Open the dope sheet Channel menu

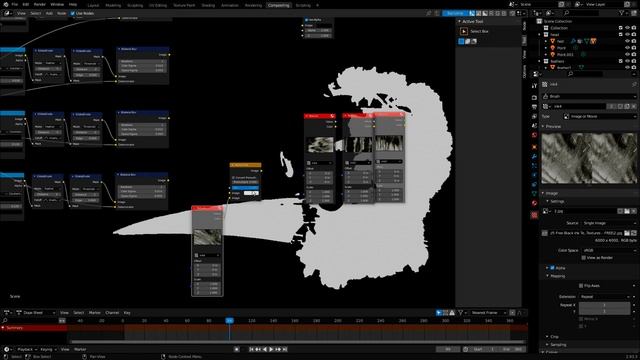(112, 313)
